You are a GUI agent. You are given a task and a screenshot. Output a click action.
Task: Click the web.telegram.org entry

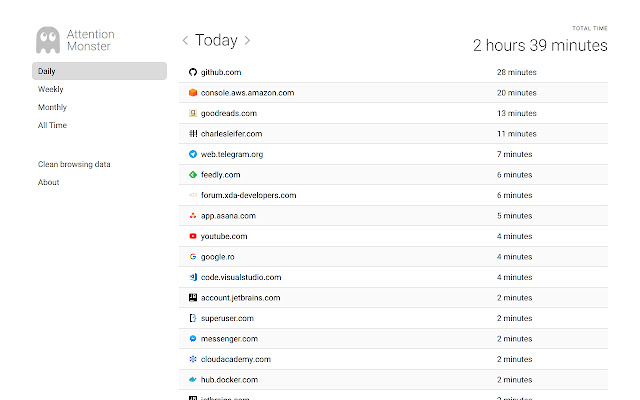click(x=232, y=154)
